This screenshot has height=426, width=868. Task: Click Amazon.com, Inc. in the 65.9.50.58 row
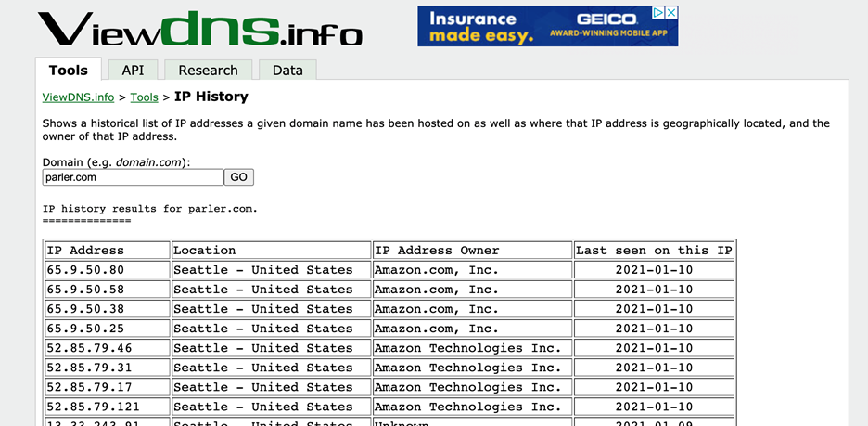pyautogui.click(x=436, y=290)
